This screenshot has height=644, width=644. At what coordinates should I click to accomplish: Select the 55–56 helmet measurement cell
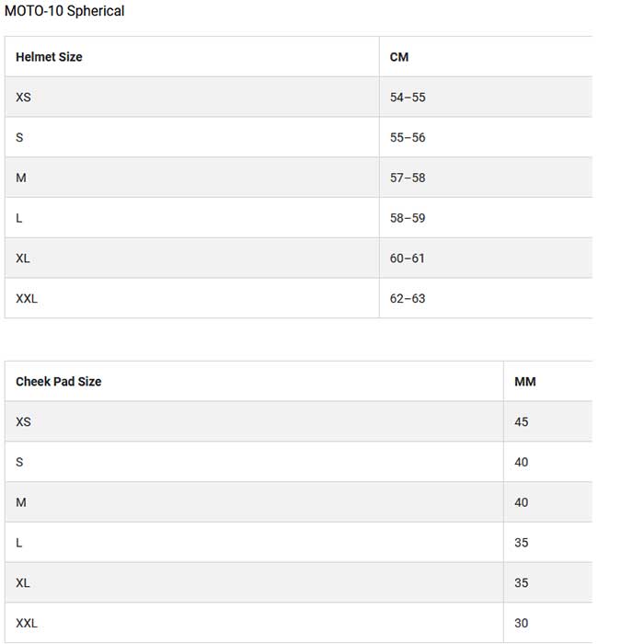pos(408,138)
